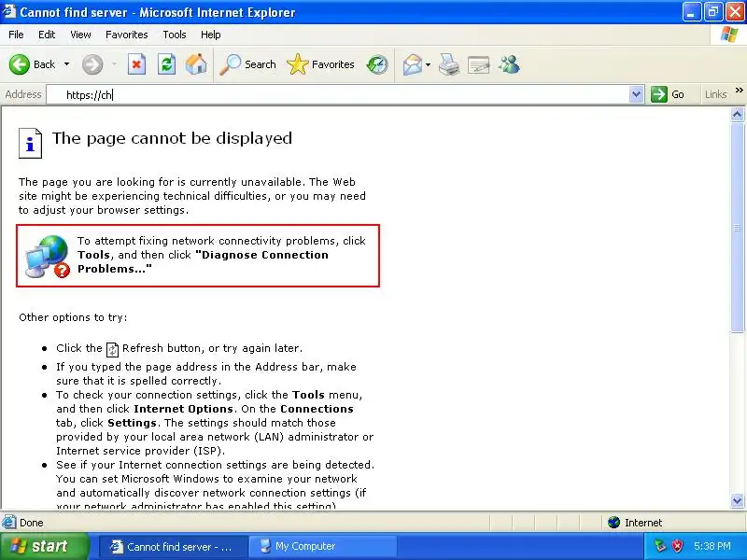The image size is (747, 560).
Task: Click the green Go button
Action: pos(668,95)
